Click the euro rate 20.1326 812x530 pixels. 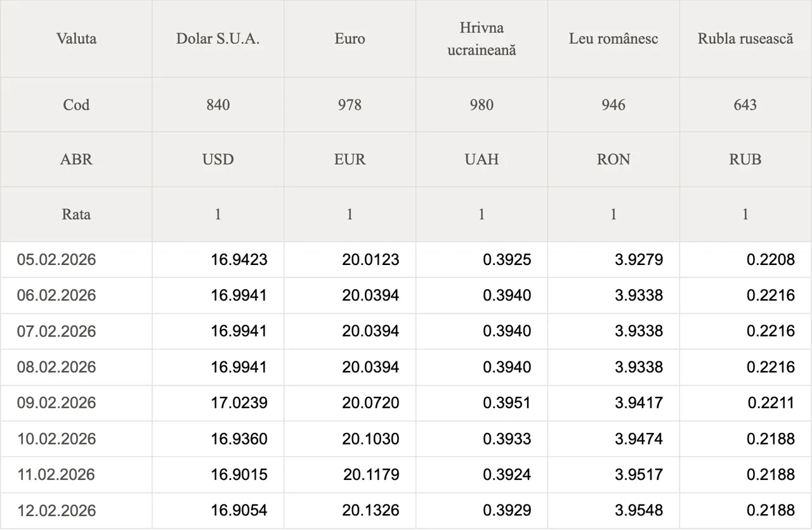pyautogui.click(x=371, y=510)
